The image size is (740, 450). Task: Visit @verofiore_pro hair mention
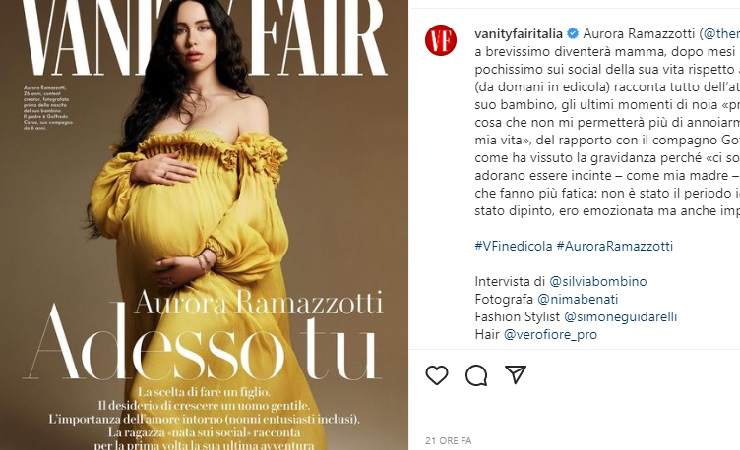coord(550,334)
